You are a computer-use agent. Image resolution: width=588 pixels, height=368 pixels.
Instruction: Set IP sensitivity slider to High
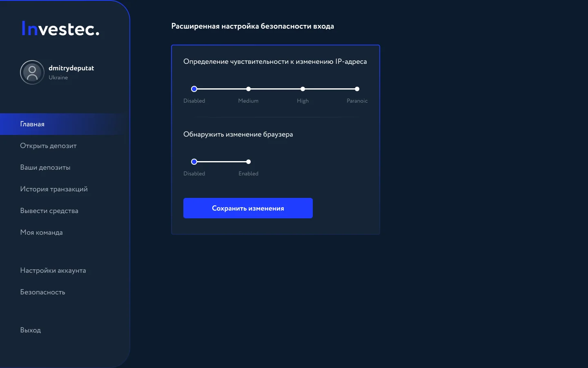point(303,89)
